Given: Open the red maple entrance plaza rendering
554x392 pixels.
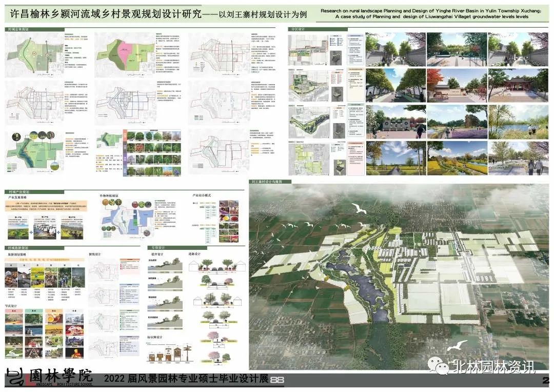Looking at the screenshot, I should click(x=457, y=85).
